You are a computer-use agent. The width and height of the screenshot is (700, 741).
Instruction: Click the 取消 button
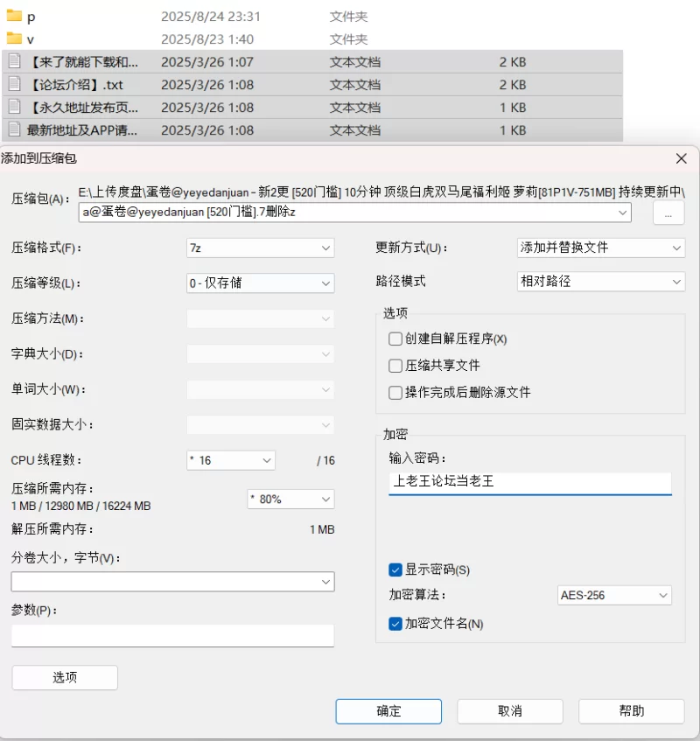point(510,711)
